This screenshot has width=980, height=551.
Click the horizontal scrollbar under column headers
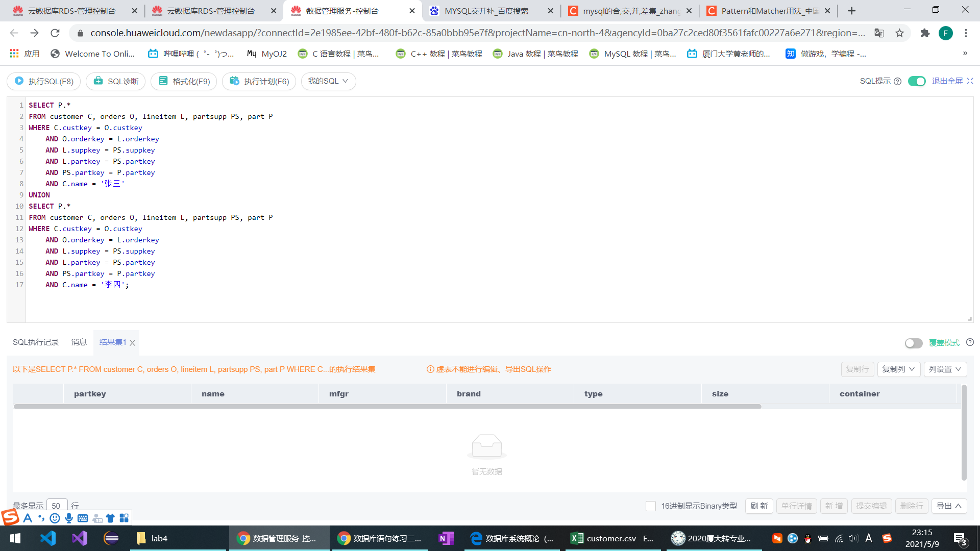[x=387, y=407]
